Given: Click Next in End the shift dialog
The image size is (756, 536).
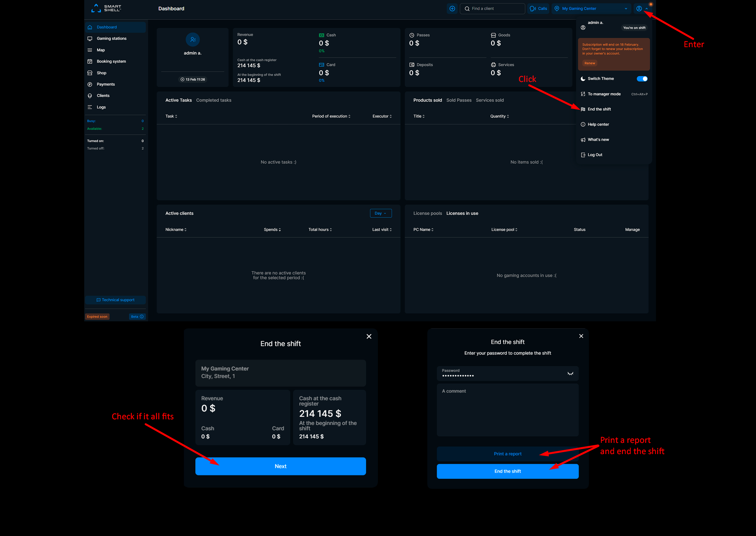Looking at the screenshot, I should coord(280,466).
